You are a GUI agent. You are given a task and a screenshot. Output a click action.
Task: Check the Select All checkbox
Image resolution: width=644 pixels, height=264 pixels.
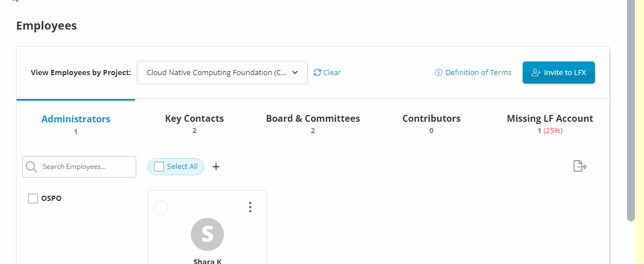159,167
